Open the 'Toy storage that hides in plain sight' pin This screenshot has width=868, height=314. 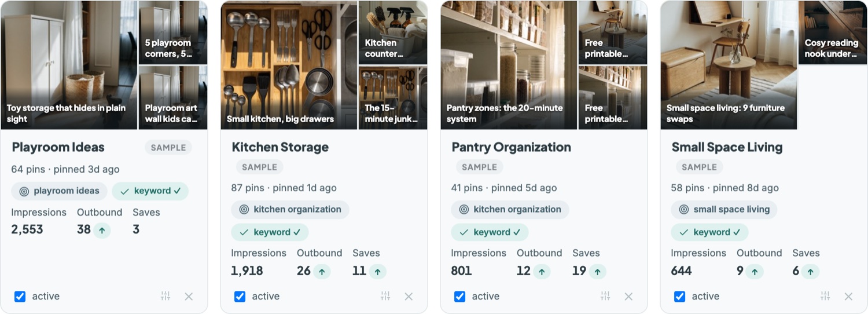click(x=69, y=65)
